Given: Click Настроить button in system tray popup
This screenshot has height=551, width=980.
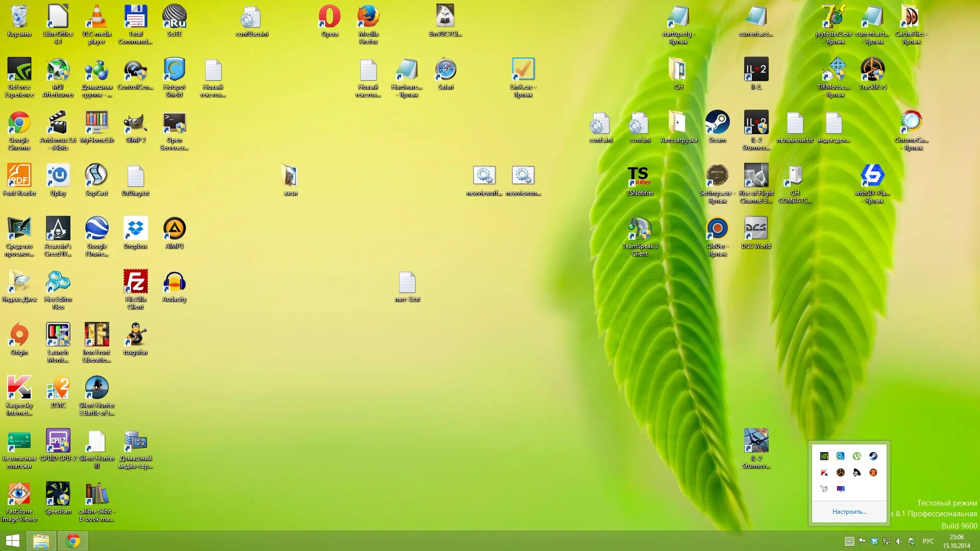Looking at the screenshot, I should (x=849, y=511).
